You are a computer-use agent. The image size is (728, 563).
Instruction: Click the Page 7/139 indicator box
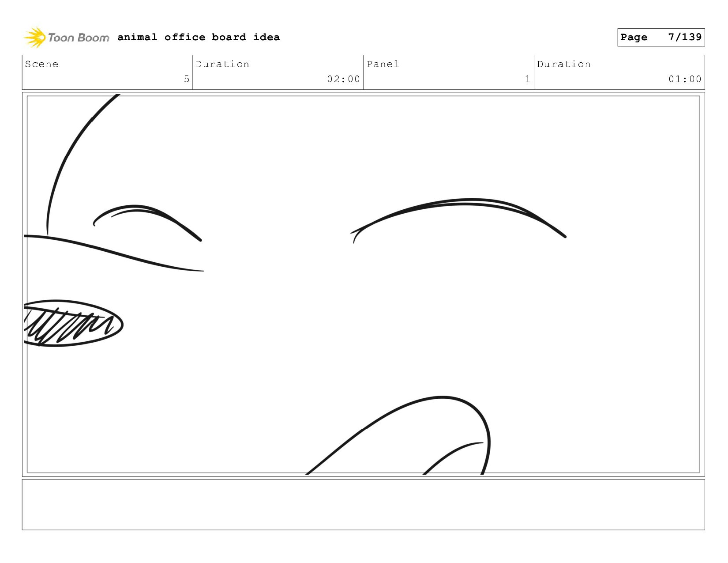pos(661,37)
